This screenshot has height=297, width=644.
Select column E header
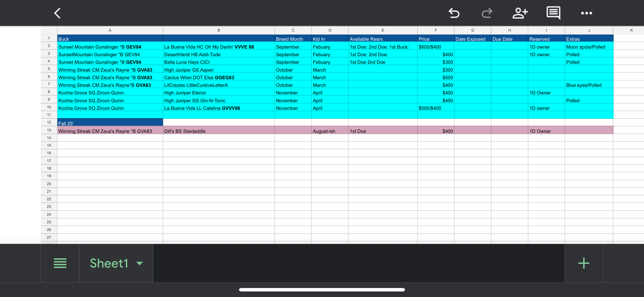click(x=383, y=30)
